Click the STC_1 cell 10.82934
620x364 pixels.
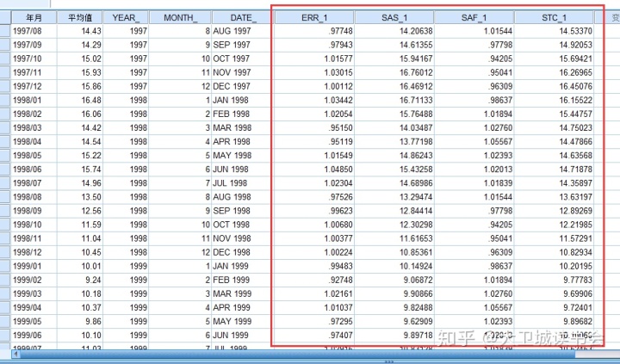(x=554, y=252)
